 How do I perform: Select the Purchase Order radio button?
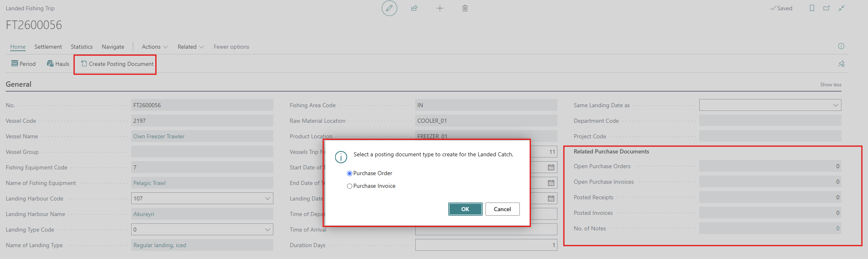pos(349,173)
